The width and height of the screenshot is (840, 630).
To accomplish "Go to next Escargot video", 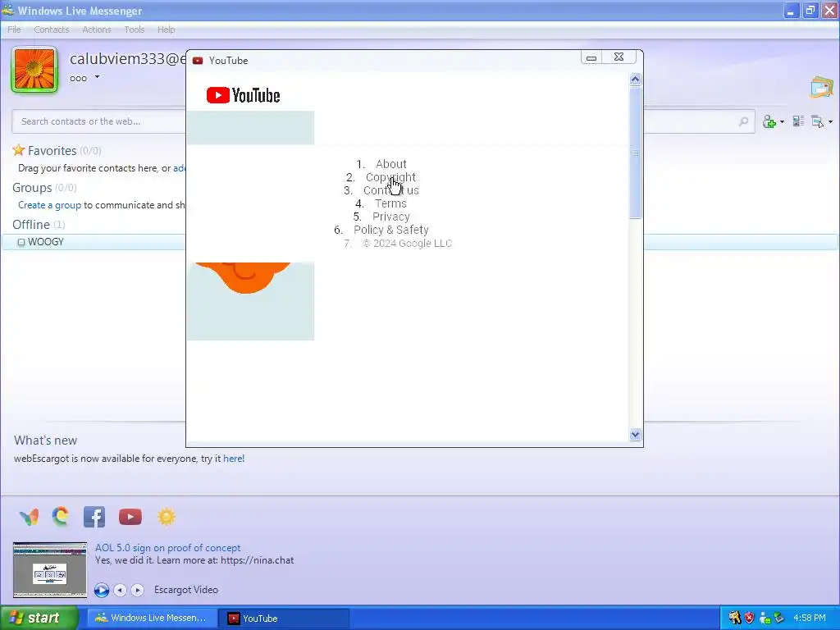I will coord(138,590).
